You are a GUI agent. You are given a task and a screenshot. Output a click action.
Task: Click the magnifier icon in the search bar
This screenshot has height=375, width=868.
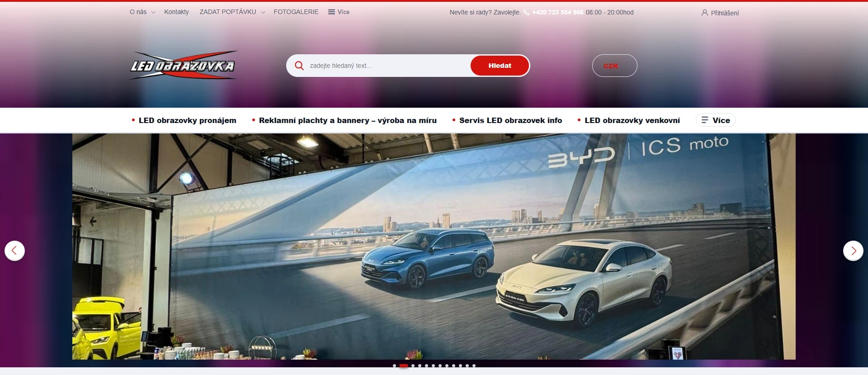[299, 66]
